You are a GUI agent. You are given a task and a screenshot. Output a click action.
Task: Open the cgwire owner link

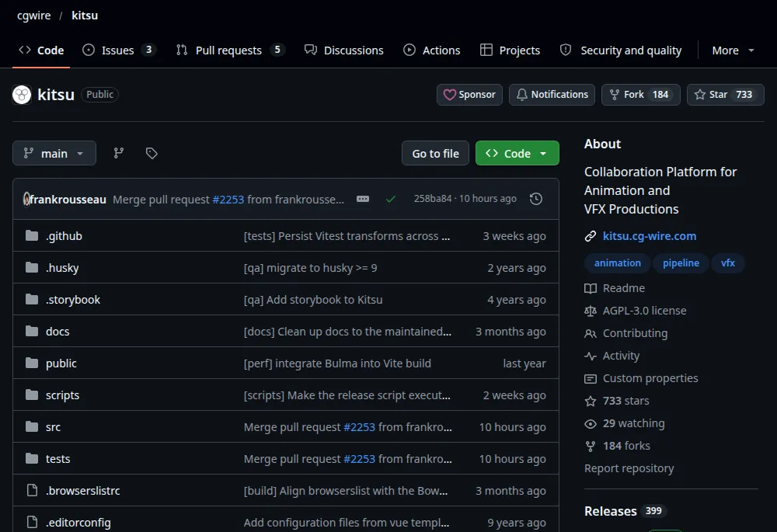33,16
